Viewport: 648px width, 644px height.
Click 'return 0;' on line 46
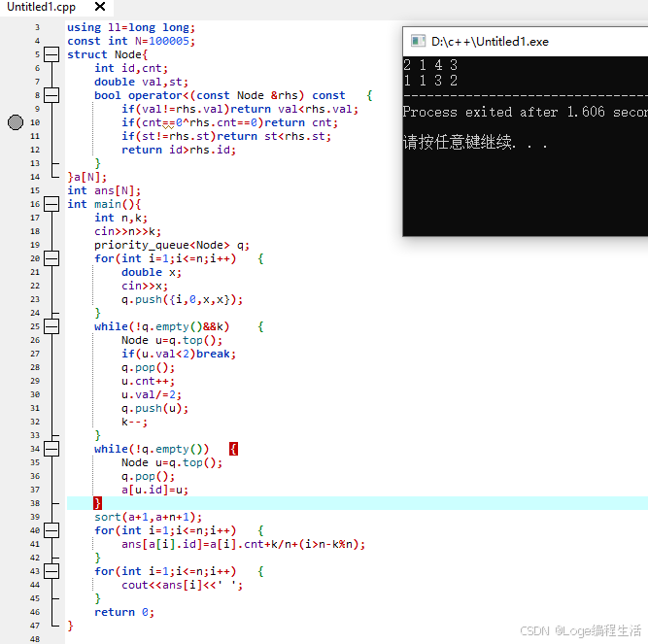click(x=124, y=612)
